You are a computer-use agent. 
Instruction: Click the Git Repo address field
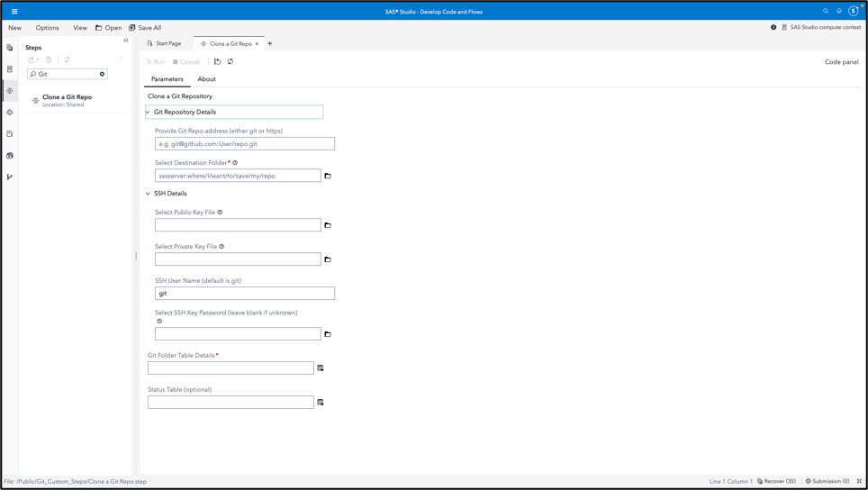tap(245, 144)
